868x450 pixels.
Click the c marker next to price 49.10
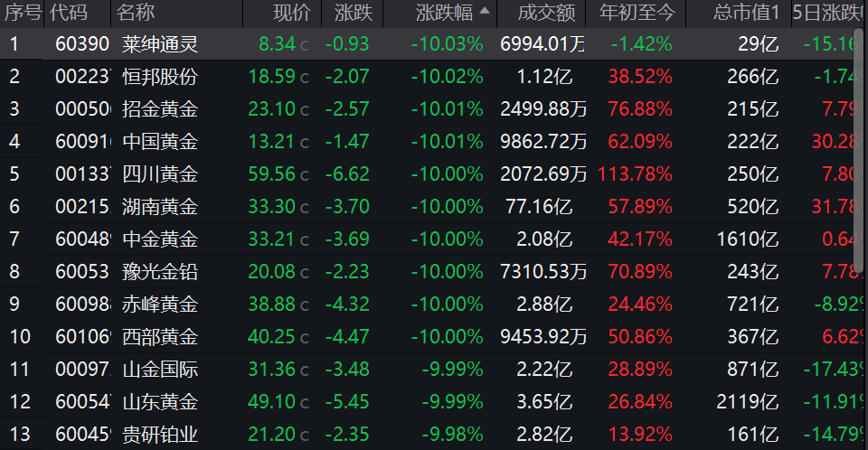(304, 402)
